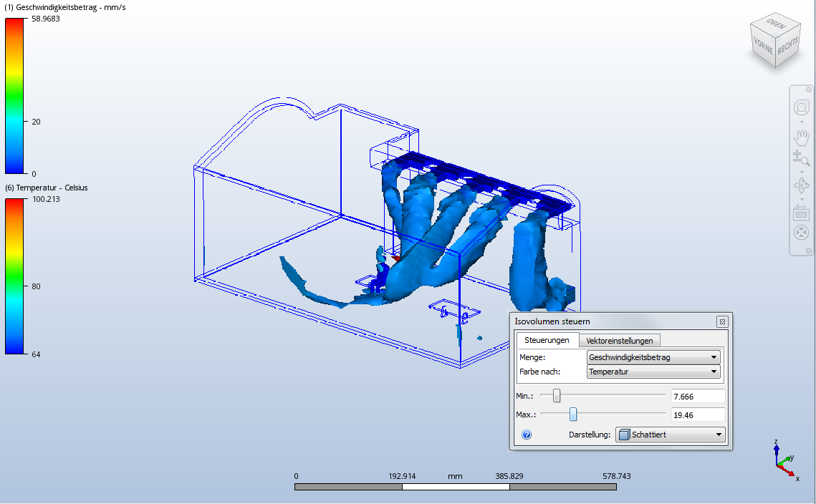Click the Geschwindigkeitsbetrag color legend bar
This screenshot has height=504, width=816.
pos(14,96)
